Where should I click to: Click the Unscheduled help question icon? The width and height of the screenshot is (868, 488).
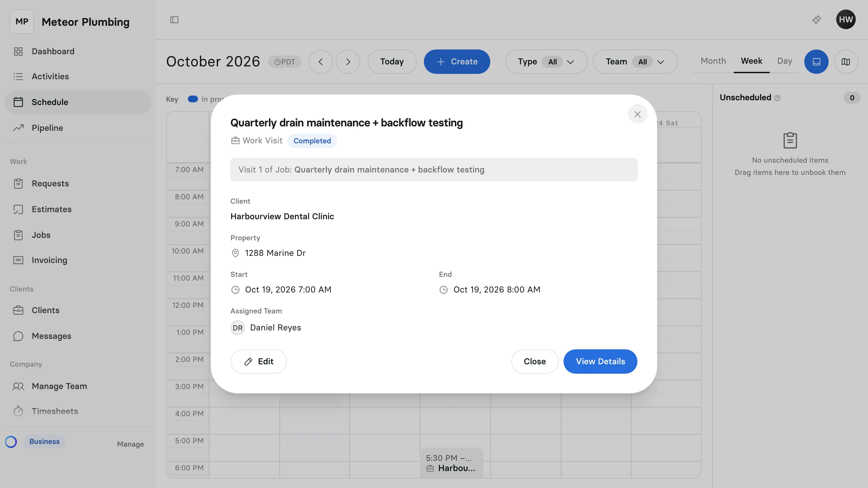[777, 98]
